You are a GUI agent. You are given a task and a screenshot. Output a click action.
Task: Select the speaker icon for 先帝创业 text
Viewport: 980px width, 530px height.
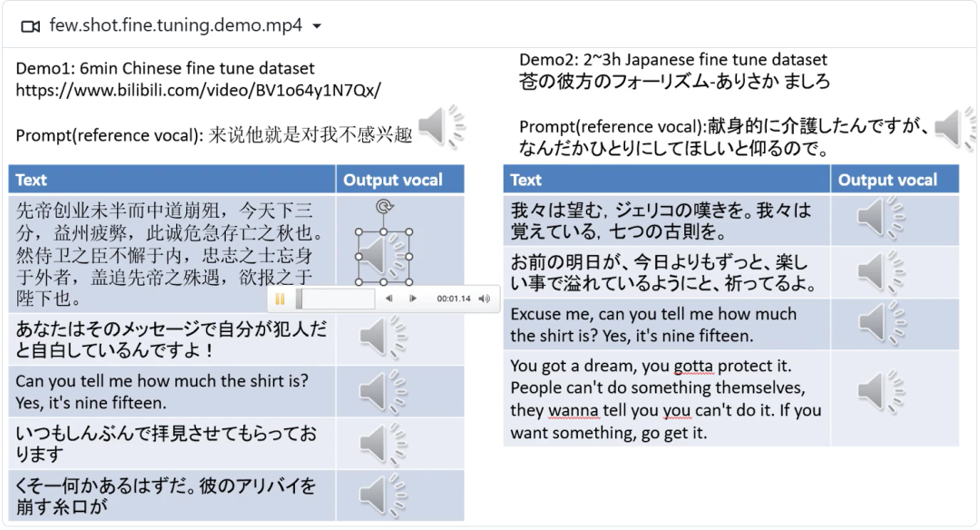[x=383, y=256]
